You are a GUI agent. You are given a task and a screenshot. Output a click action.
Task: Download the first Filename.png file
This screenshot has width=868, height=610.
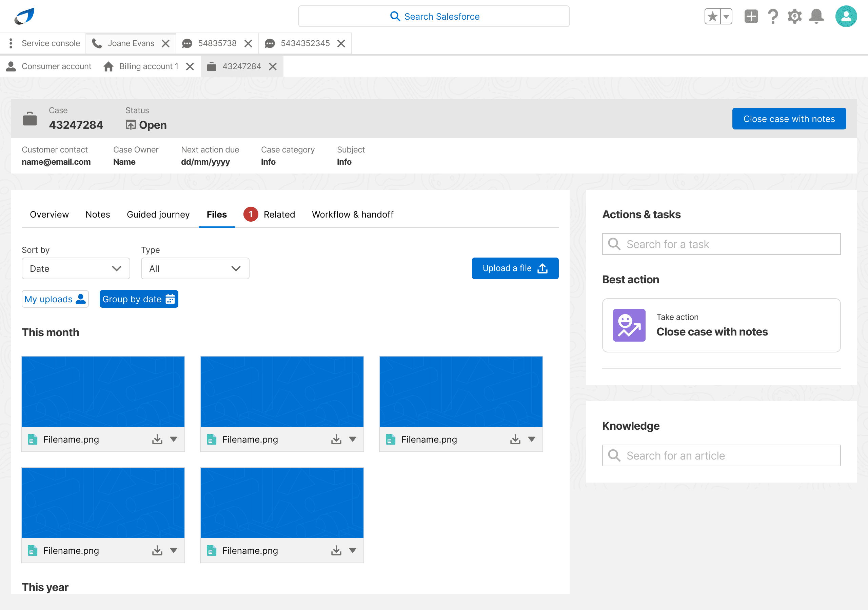pos(157,439)
